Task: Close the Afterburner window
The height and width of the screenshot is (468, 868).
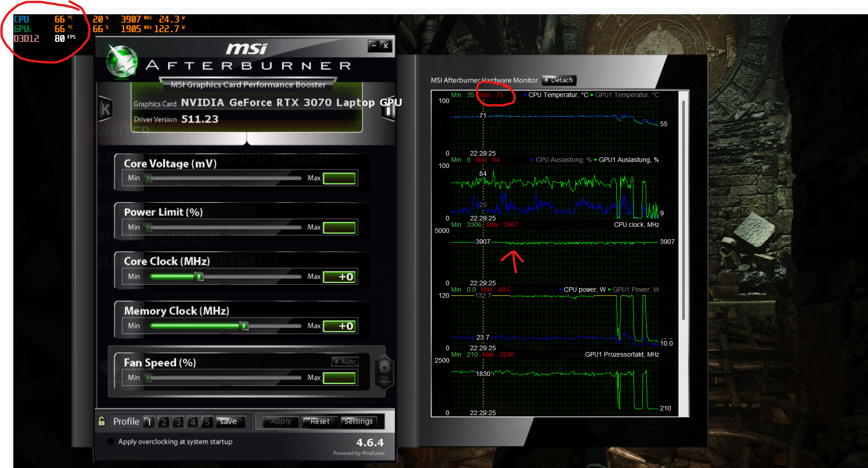Action: 386,46
